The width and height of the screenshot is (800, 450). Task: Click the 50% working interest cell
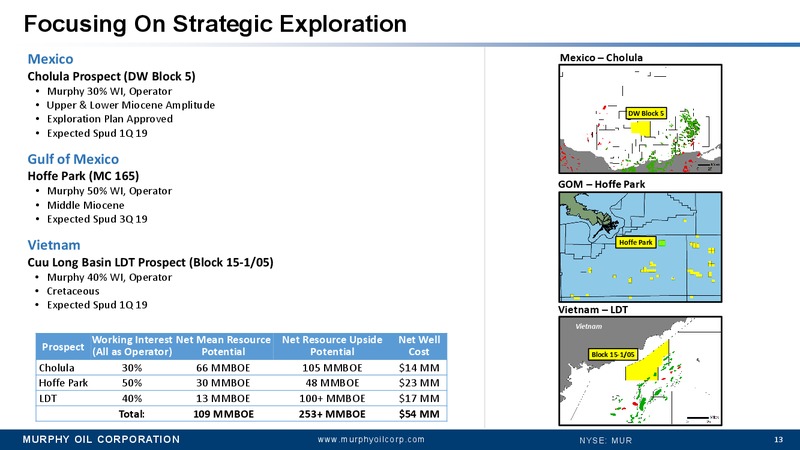click(132, 383)
